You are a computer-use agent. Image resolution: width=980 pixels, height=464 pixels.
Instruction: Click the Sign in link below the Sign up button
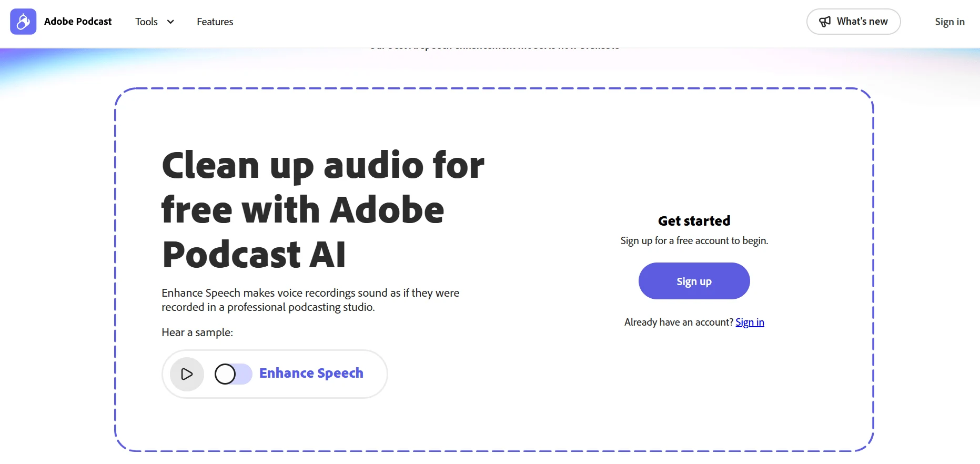[750, 322]
